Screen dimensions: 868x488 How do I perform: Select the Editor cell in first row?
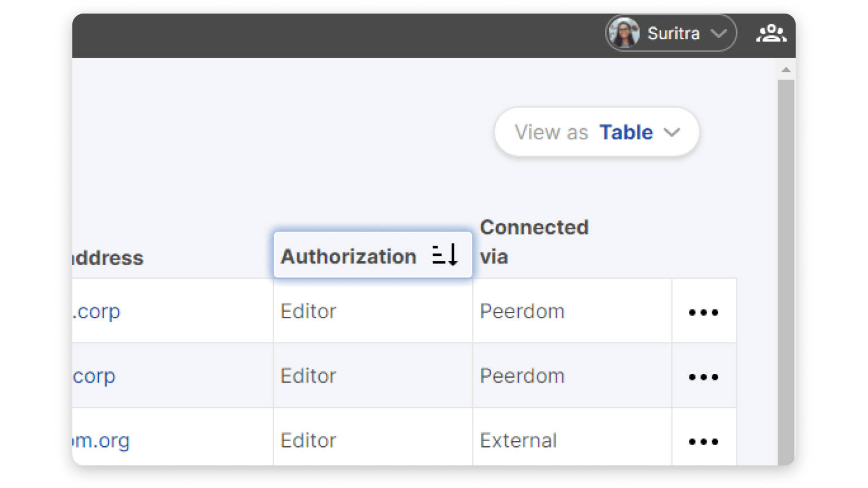[x=309, y=311]
